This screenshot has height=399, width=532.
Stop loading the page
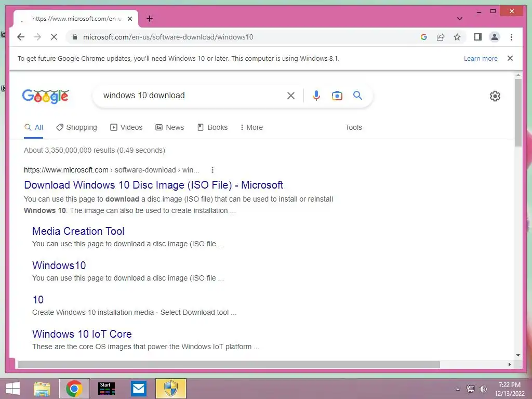[54, 37]
